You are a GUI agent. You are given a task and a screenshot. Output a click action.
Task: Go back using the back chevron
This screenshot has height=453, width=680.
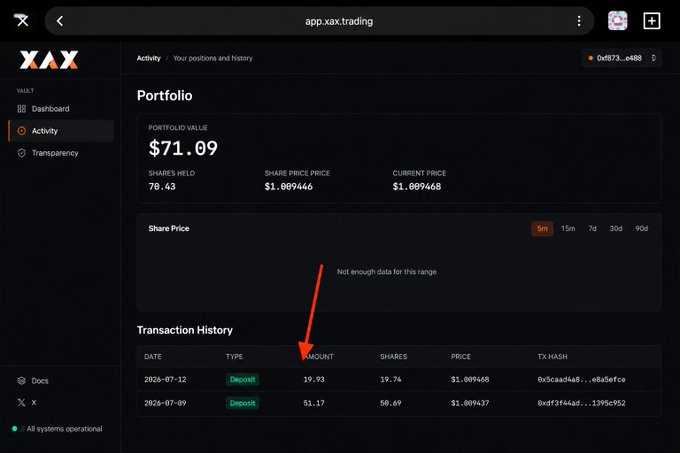[x=60, y=21]
